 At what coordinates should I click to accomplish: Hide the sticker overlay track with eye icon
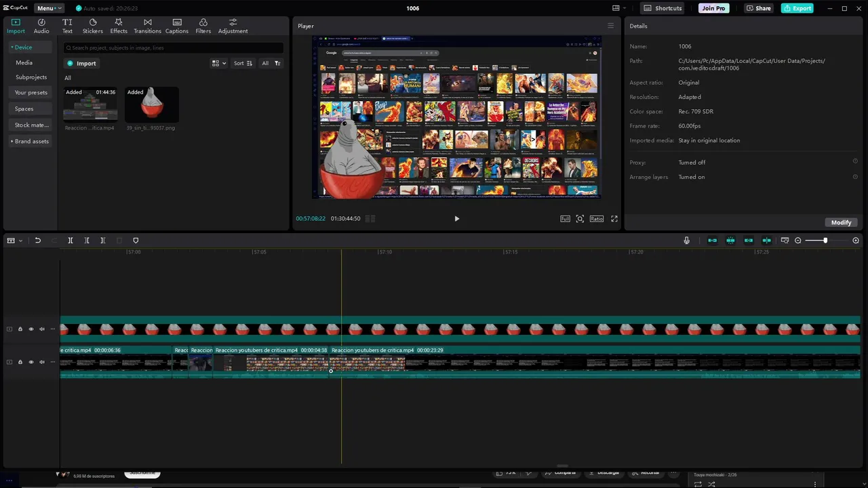pyautogui.click(x=31, y=329)
